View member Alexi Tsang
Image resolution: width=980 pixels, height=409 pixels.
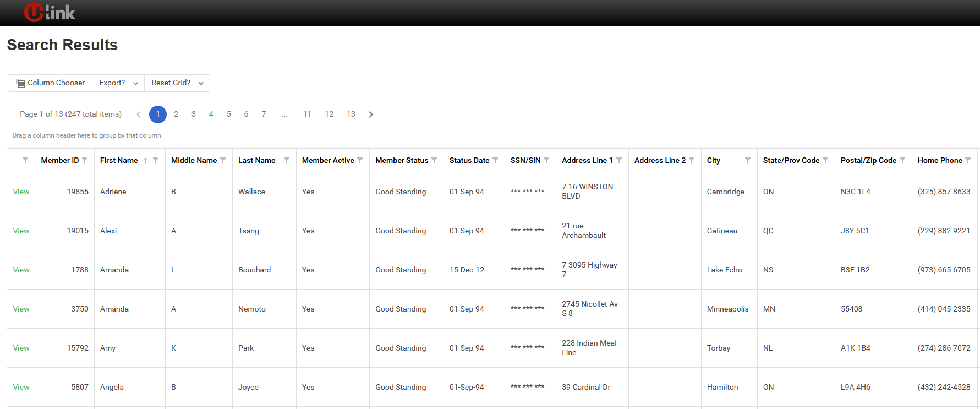point(21,231)
